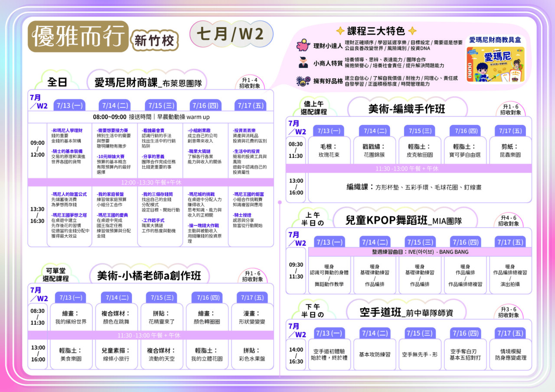
Task: Click the sparkle star left of 課程三大特色
Action: [x=340, y=31]
